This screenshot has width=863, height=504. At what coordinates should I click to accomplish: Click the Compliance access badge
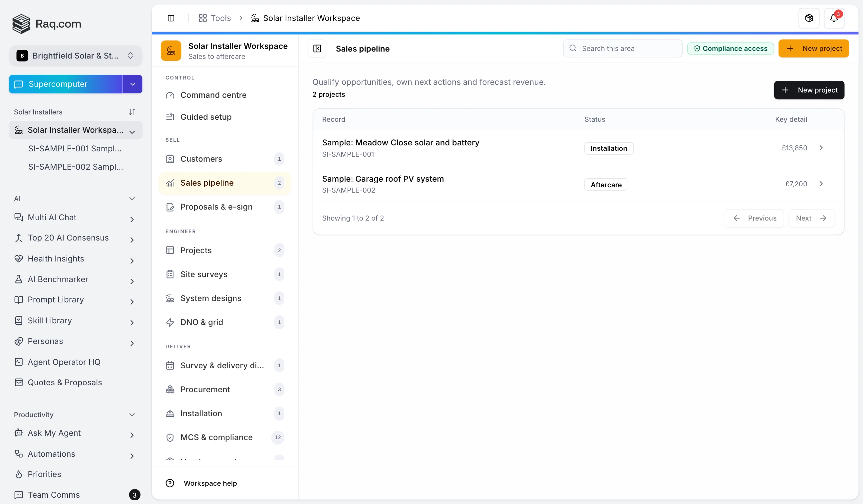(x=730, y=49)
